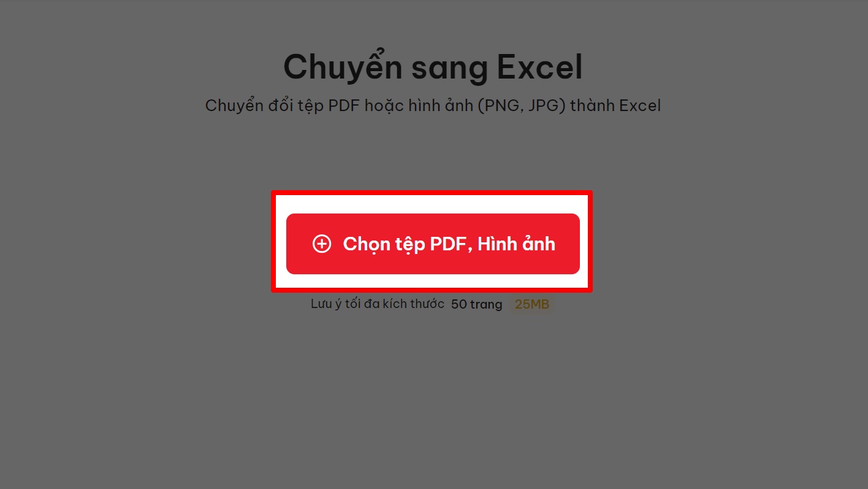
Task: Click the 'Chuyển sang Excel' heading
Action: 433,67
